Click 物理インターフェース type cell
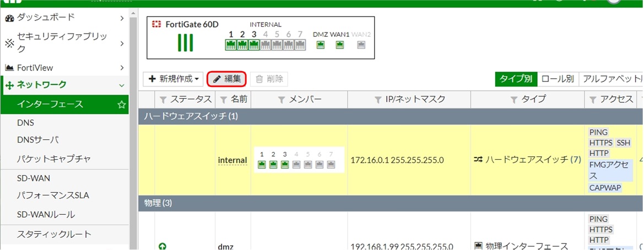Viewport: 644px width, 250px height. pos(521,246)
